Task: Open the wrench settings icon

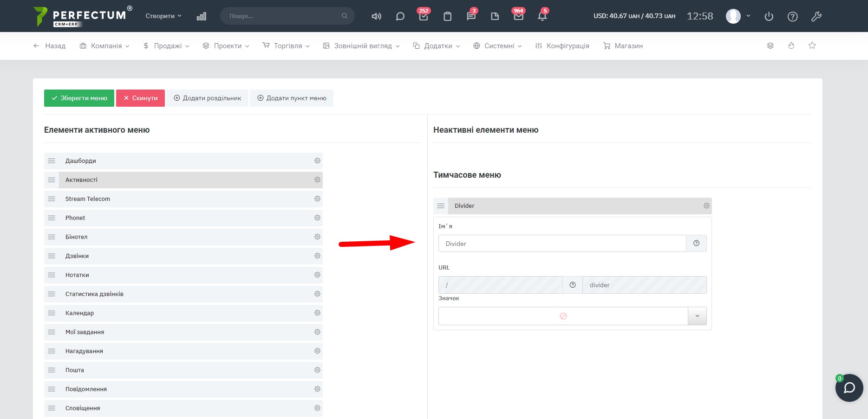Action: 816,16
